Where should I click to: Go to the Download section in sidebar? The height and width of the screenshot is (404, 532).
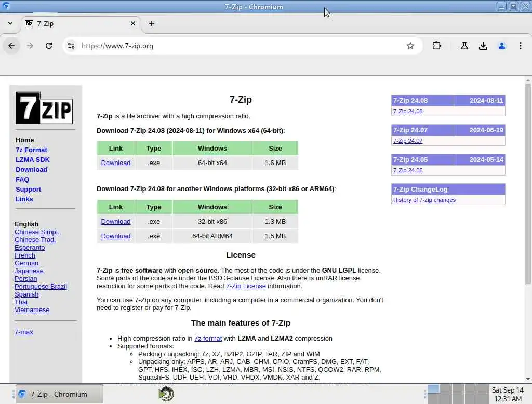[x=31, y=170]
